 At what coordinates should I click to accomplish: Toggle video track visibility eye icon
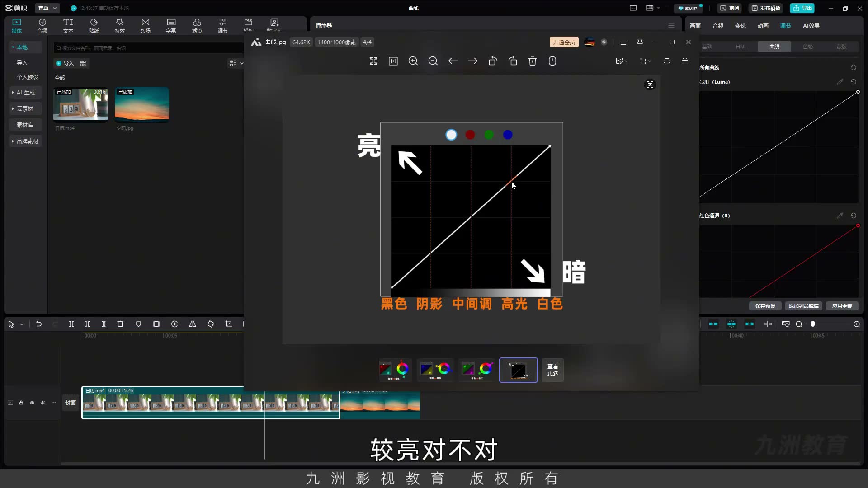[32, 403]
